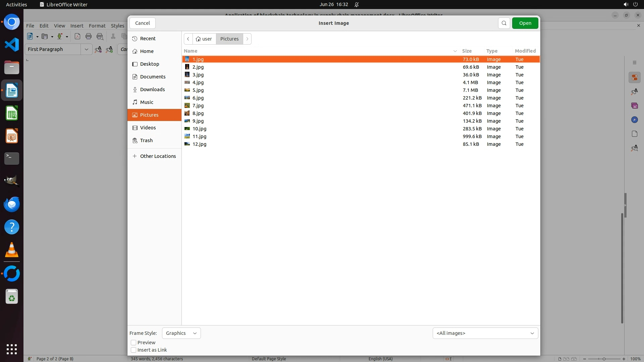Open sidebar Properties panel icon
Viewport: 644px width, 362px height.
pos(634,78)
